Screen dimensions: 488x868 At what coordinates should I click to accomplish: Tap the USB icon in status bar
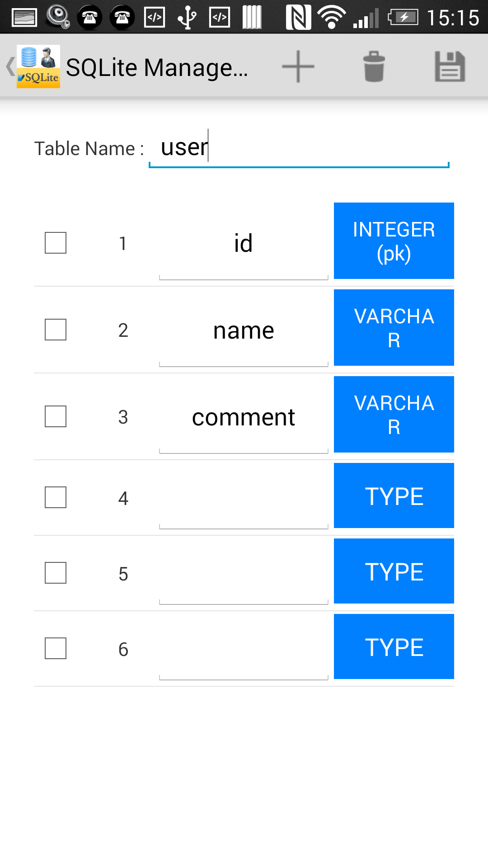[187, 17]
